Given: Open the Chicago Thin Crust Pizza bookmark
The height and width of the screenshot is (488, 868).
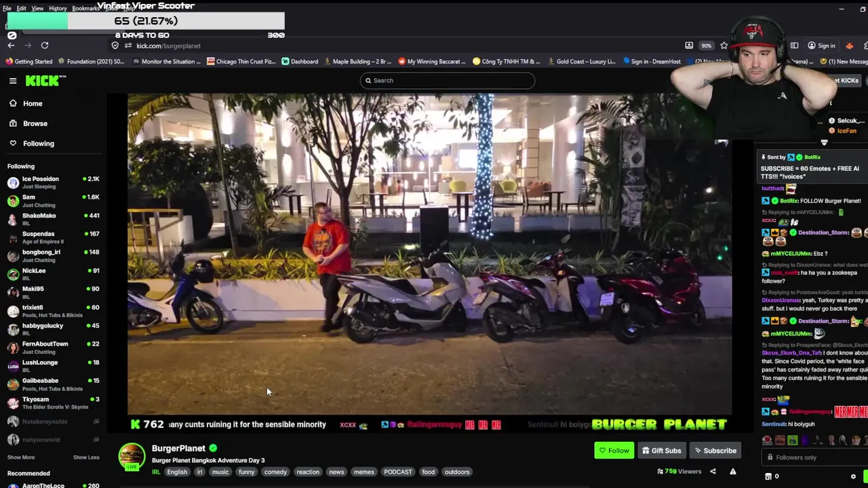Looking at the screenshot, I should (241, 62).
